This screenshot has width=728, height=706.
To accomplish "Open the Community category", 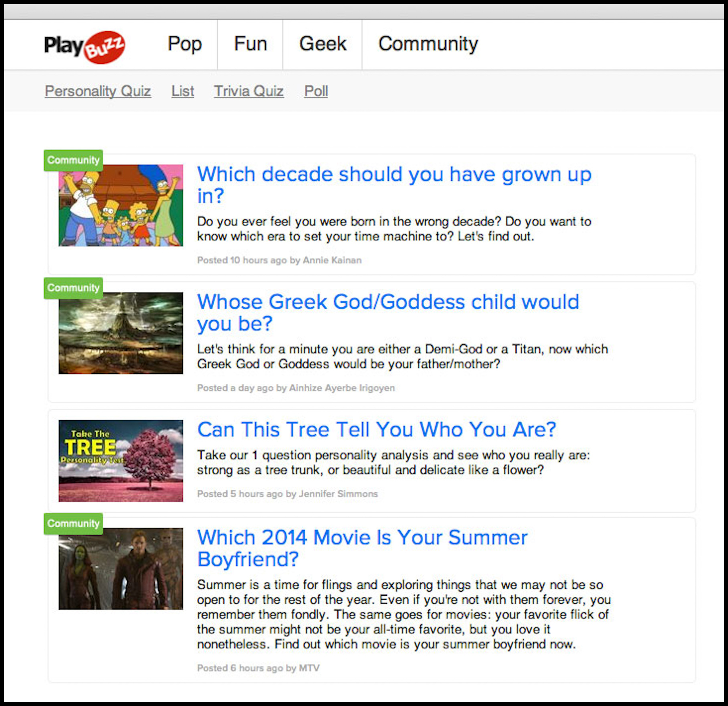I will point(428,44).
